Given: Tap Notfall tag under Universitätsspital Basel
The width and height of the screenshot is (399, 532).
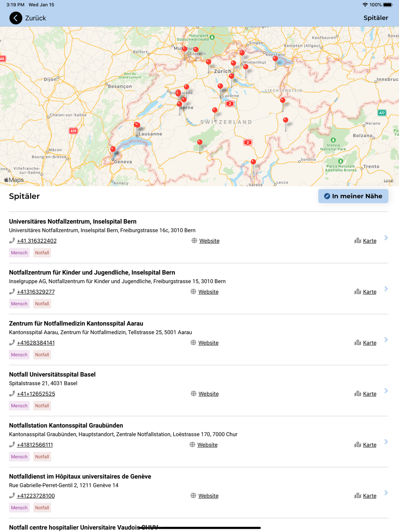Looking at the screenshot, I should (x=42, y=406).
